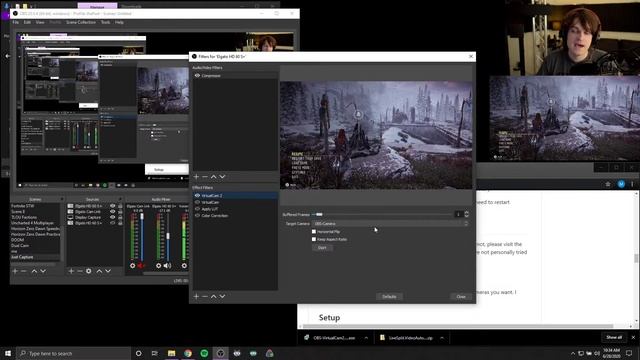Unmute Elgato Cam Link with red speaker icon
Viewport: 640px width, 360px height.
141,266
